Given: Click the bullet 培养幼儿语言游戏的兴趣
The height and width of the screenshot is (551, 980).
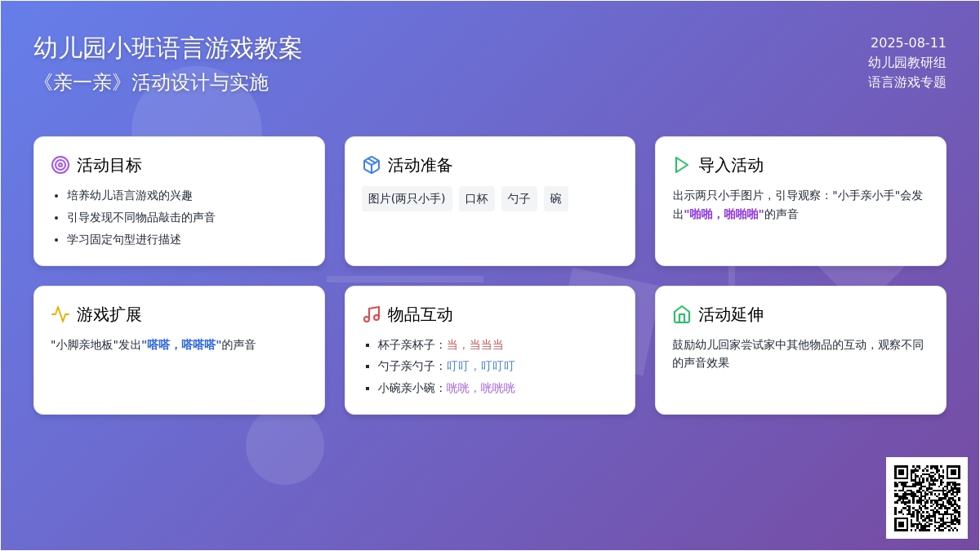Looking at the screenshot, I should point(130,195).
